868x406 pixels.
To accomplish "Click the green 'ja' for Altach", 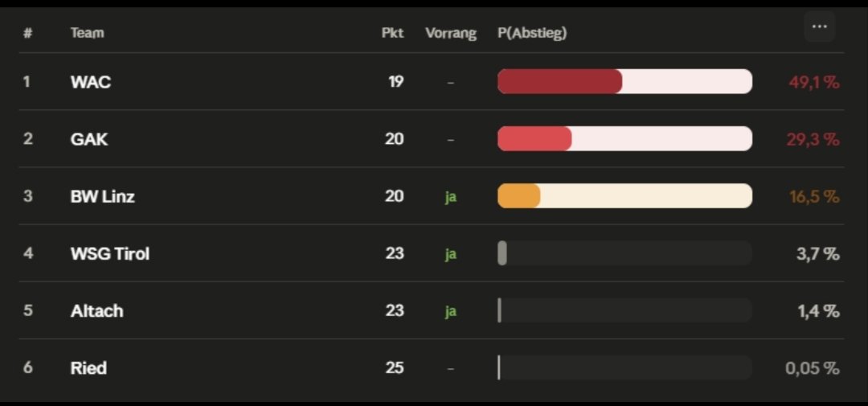I will pyautogui.click(x=451, y=311).
